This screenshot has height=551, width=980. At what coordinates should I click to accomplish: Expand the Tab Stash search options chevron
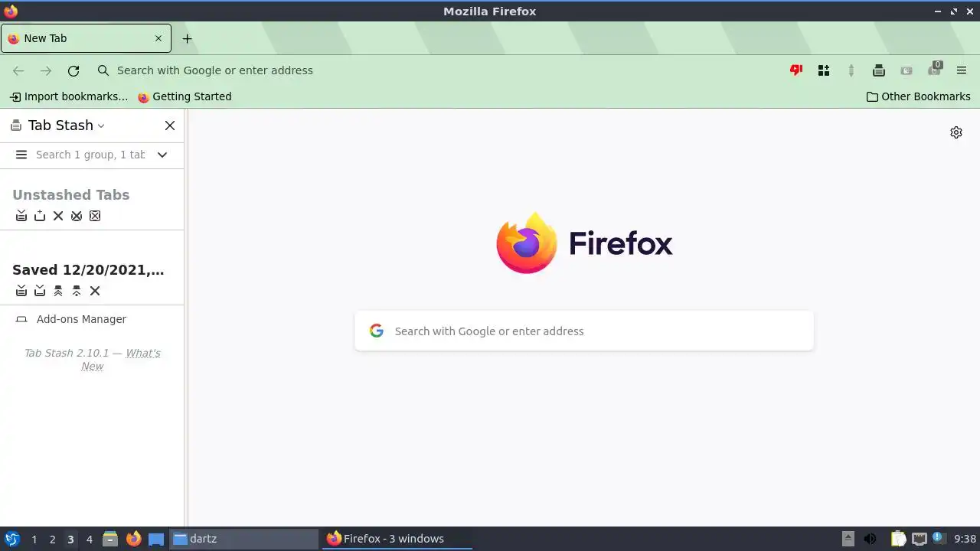coord(162,155)
